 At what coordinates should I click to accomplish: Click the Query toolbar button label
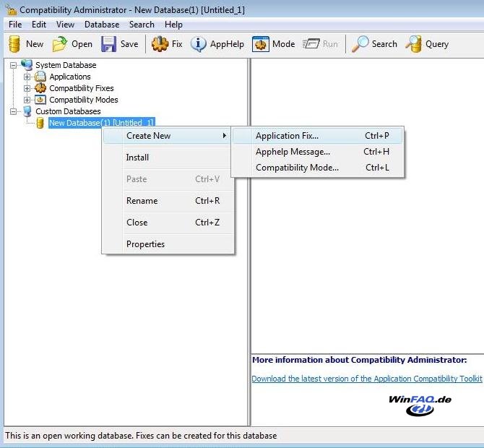pyautogui.click(x=437, y=44)
